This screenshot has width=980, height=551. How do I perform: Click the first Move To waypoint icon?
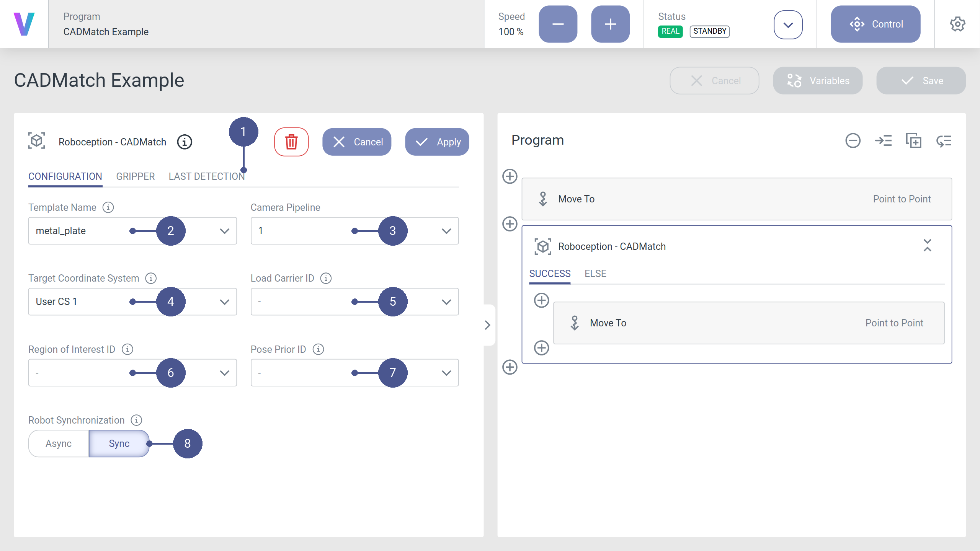543,199
